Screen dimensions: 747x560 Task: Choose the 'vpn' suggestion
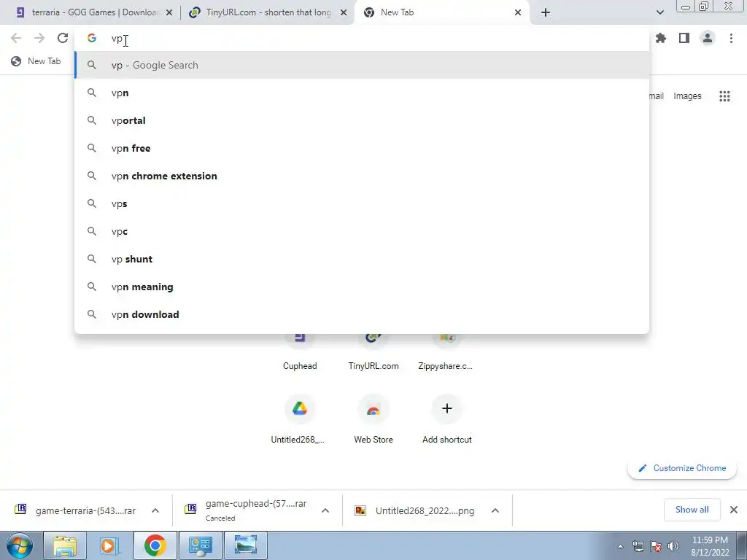coord(362,93)
